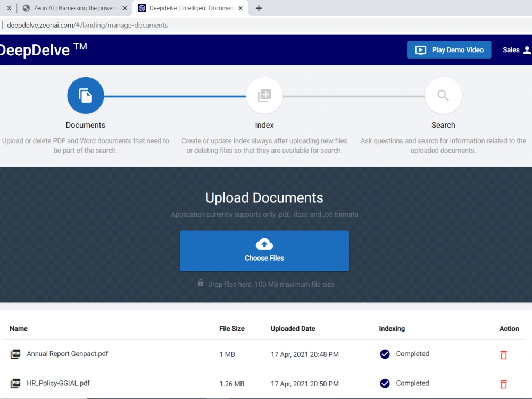Click the 1.26 MB file size cell
Screen dimensions: 532x399
[232, 384]
